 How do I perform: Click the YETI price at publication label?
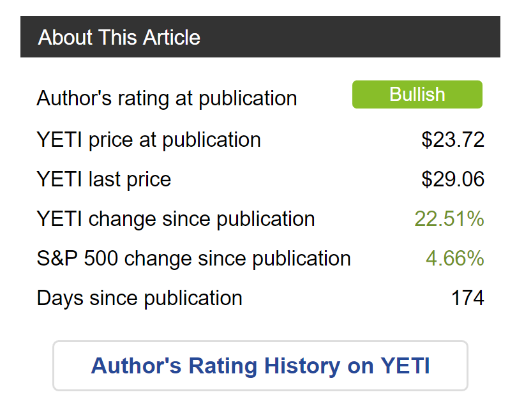point(149,140)
